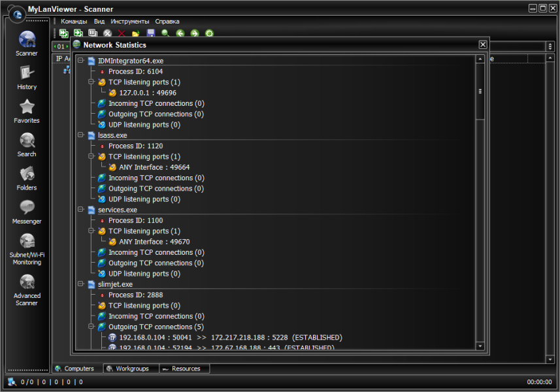Open the Scanner panel in sidebar
Screen dimensions: 560x392
pos(27,44)
